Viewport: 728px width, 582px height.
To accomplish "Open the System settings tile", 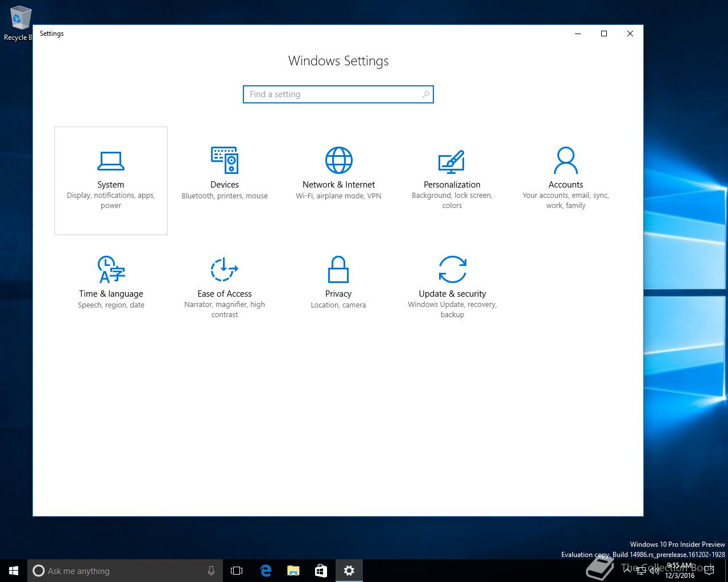I will click(x=111, y=180).
